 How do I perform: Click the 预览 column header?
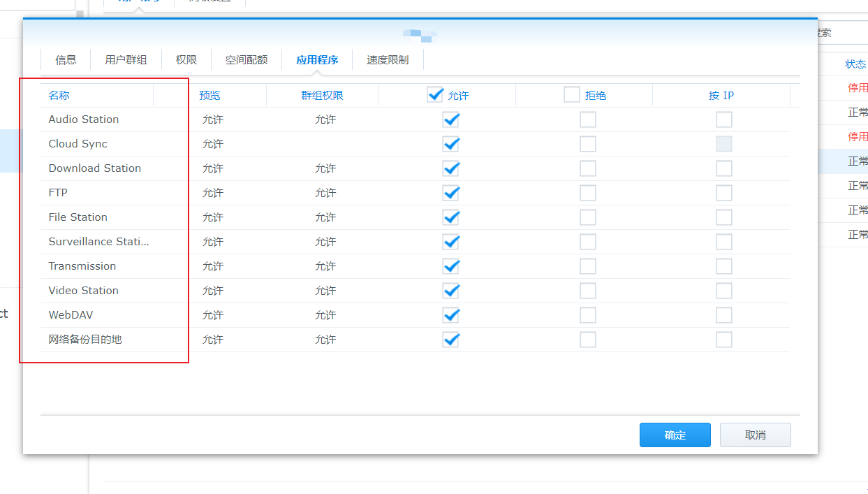click(209, 96)
